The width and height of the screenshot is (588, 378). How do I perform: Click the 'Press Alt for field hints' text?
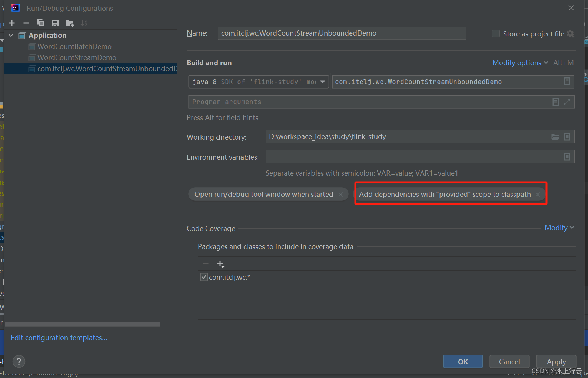(222, 117)
